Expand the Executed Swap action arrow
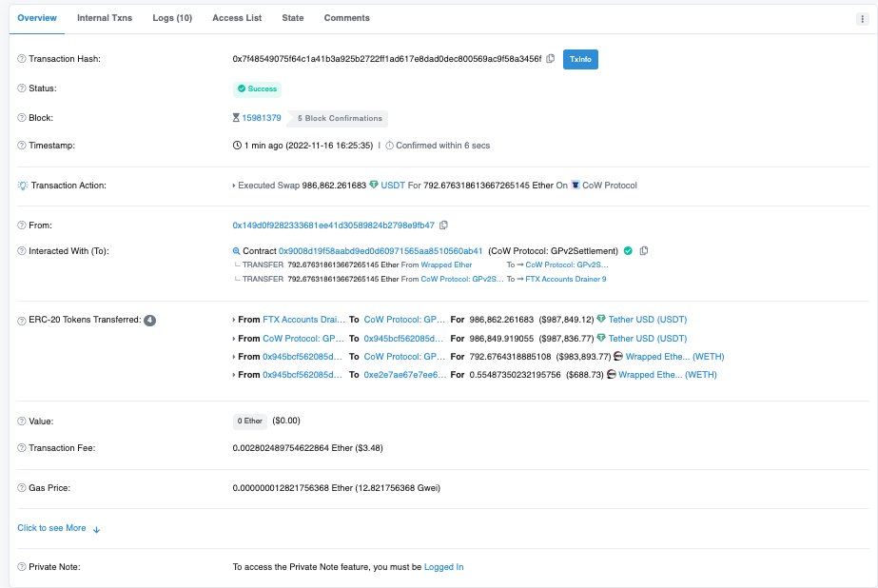Screen dimensions: 878x588 coord(234,186)
